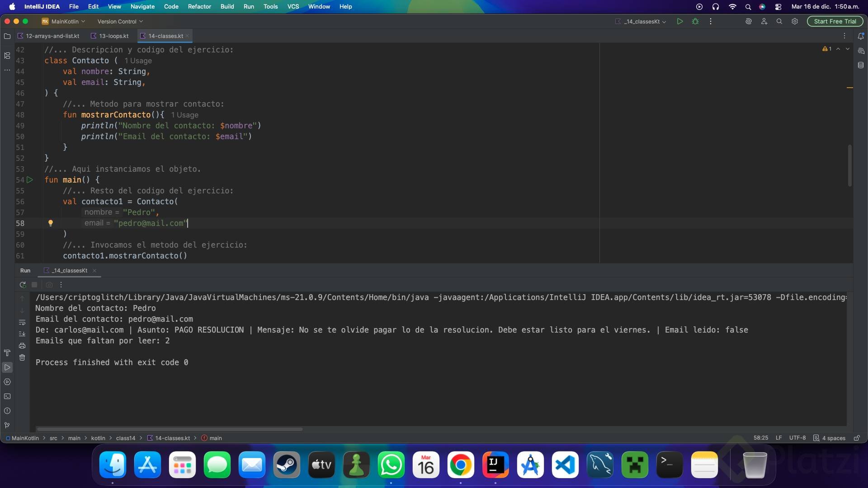Click the console horizontal scrollbar
This screenshot has height=488, width=868.
(x=170, y=429)
